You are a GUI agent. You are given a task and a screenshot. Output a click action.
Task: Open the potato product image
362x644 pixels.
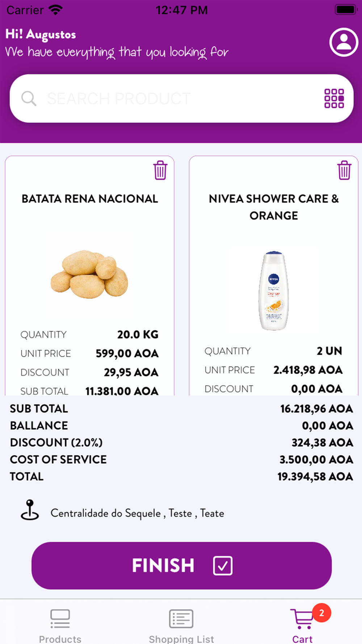(89, 274)
